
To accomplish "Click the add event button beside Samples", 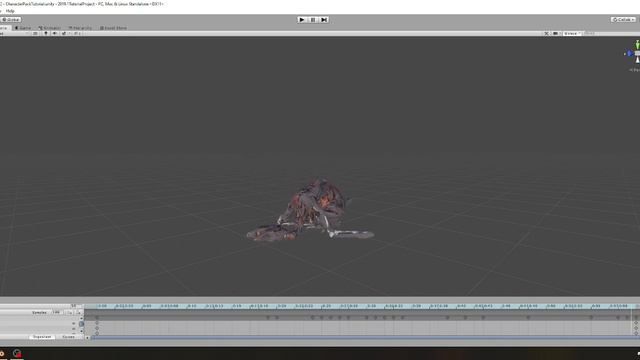I will (79, 313).
